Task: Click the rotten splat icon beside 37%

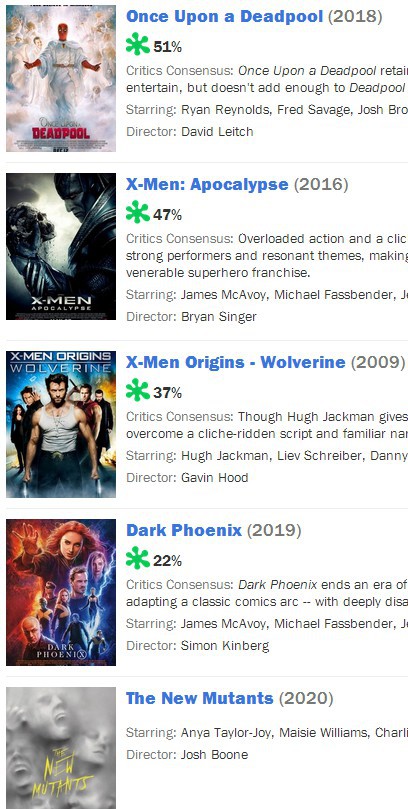Action: (x=138, y=391)
